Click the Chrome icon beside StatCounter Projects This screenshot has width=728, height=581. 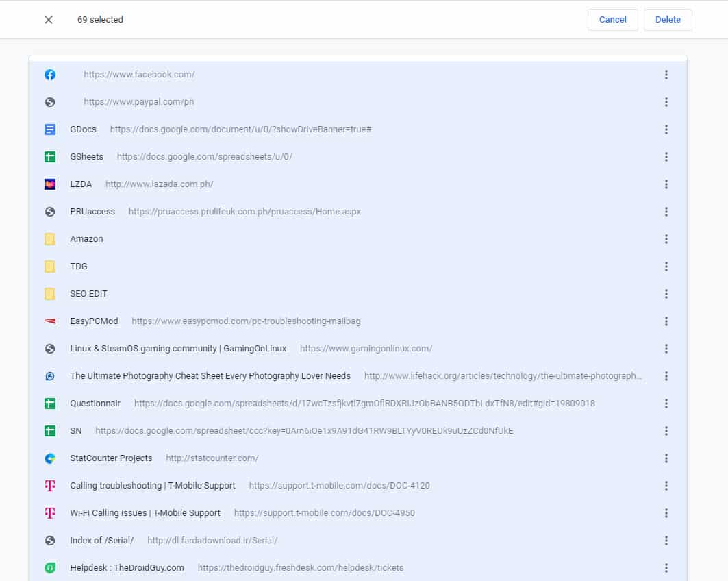click(x=49, y=458)
